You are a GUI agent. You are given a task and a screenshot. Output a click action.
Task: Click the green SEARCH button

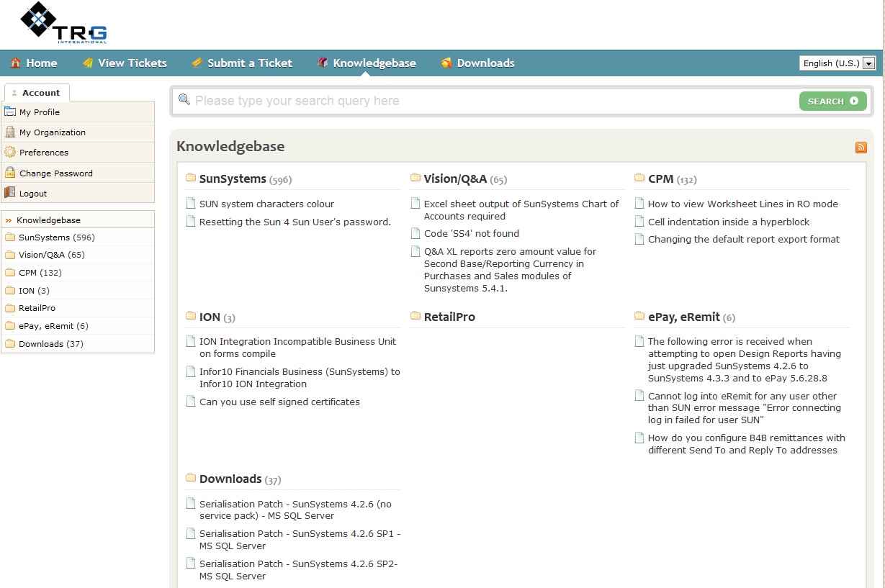coord(832,101)
